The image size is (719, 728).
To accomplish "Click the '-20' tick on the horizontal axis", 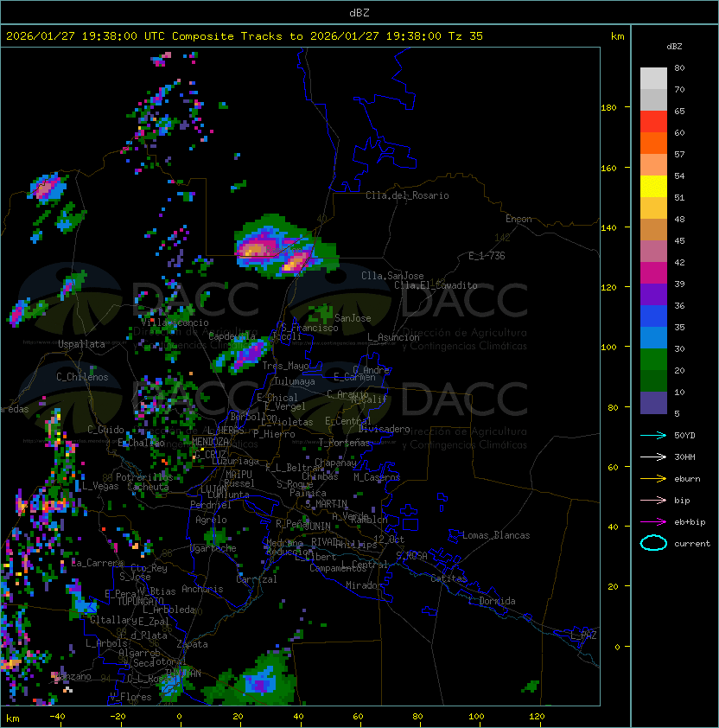I will [118, 717].
